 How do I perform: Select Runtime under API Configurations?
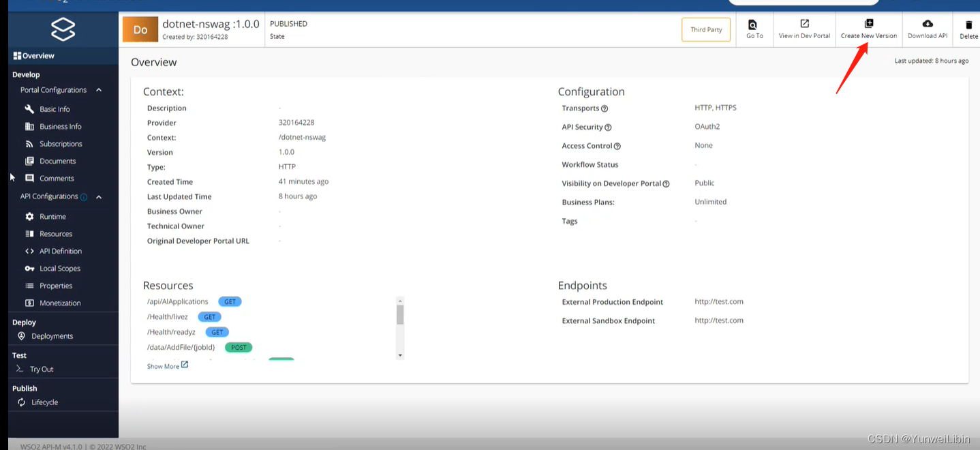pos(52,216)
